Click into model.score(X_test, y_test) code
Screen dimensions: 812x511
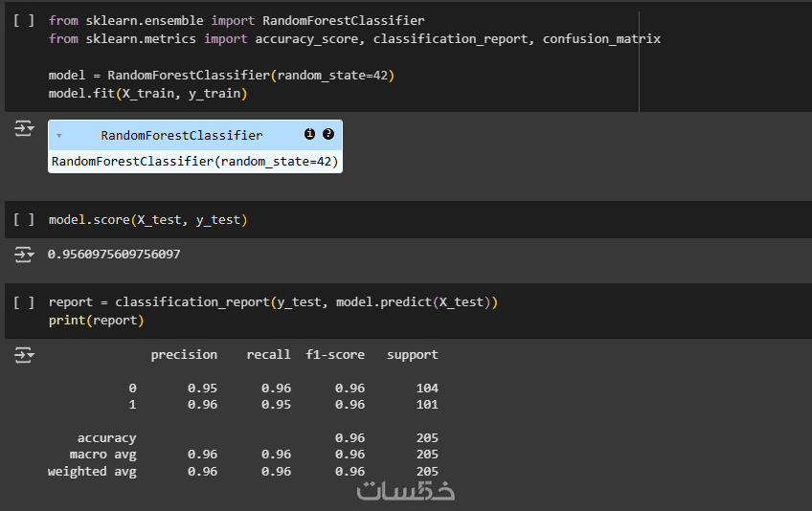[147, 220]
